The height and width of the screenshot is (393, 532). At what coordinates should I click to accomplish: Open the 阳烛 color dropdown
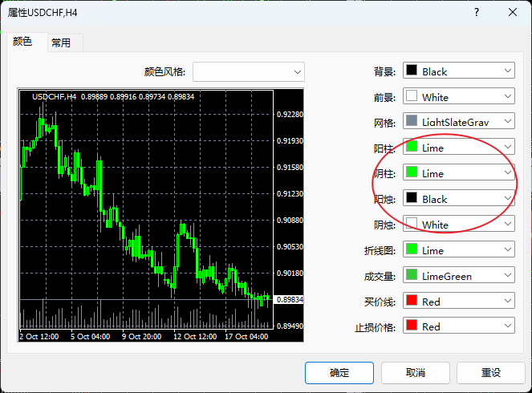[459, 198]
